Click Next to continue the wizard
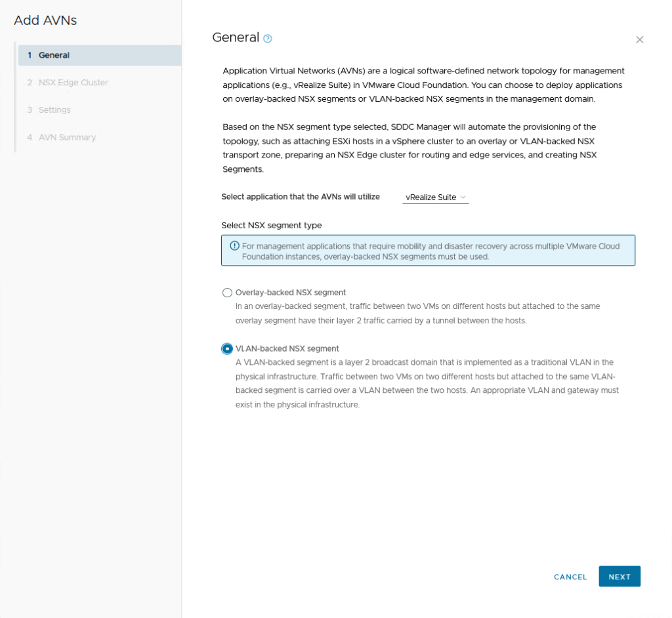 click(619, 577)
